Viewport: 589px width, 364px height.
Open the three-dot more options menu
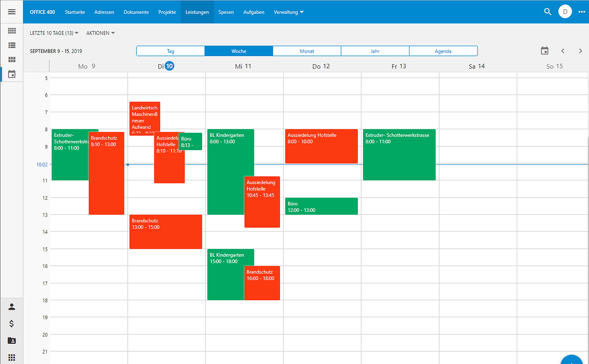(582, 12)
